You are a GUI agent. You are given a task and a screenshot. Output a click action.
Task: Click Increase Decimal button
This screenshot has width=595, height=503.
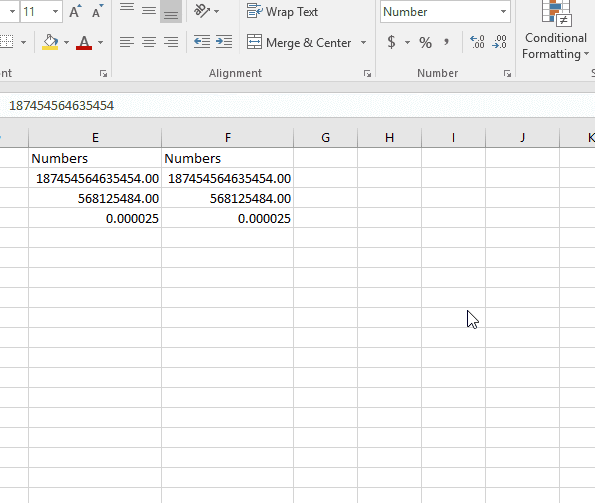tap(477, 42)
